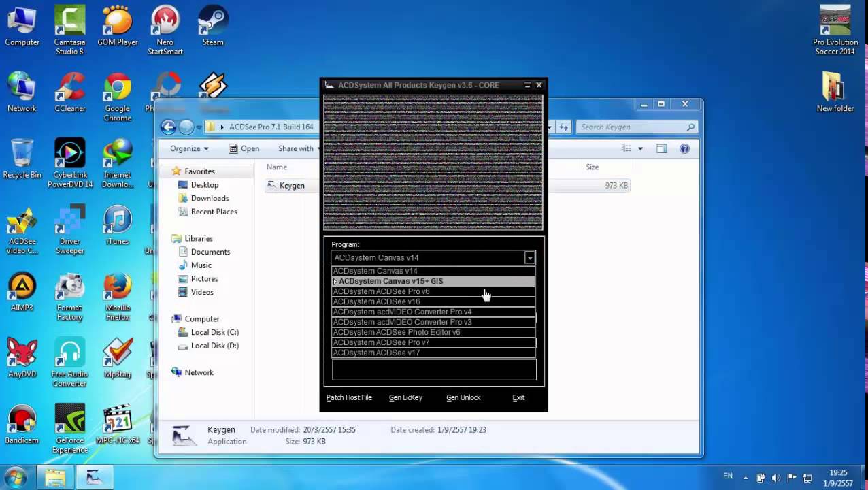
Task: Launch CyberLink PowerDVD 14
Action: (x=69, y=163)
